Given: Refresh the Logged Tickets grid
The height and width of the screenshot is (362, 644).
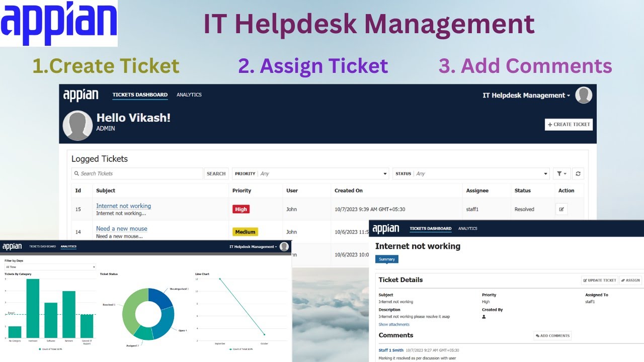Looking at the screenshot, I should 578,173.
